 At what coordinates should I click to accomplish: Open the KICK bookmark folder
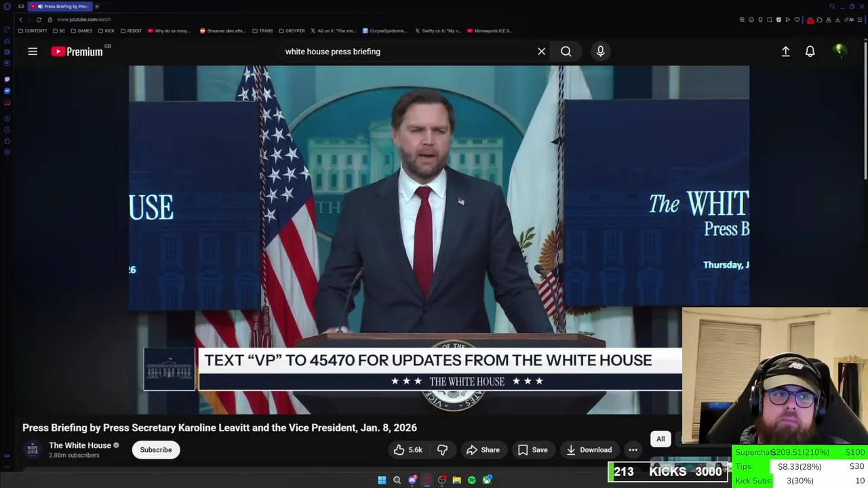(106, 30)
